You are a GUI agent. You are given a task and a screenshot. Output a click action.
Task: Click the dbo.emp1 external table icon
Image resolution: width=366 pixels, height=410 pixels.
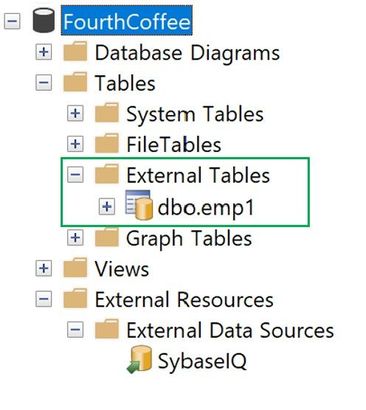(139, 205)
